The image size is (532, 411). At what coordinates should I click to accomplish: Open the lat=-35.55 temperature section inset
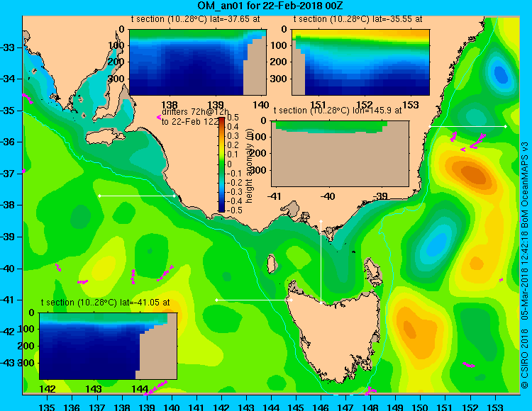pyautogui.click(x=360, y=62)
